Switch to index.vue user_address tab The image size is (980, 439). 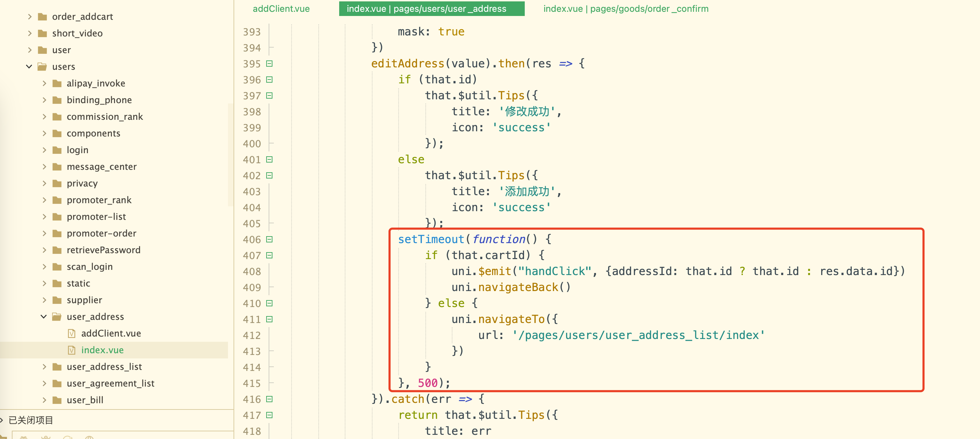[431, 8]
